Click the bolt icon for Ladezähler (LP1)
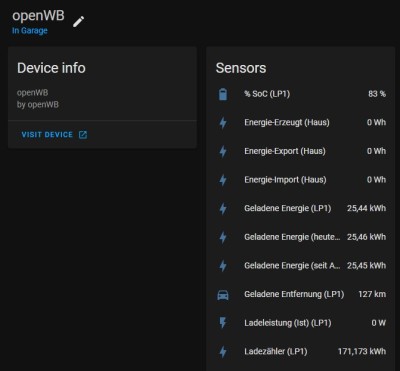400x371 pixels. pos(223,352)
